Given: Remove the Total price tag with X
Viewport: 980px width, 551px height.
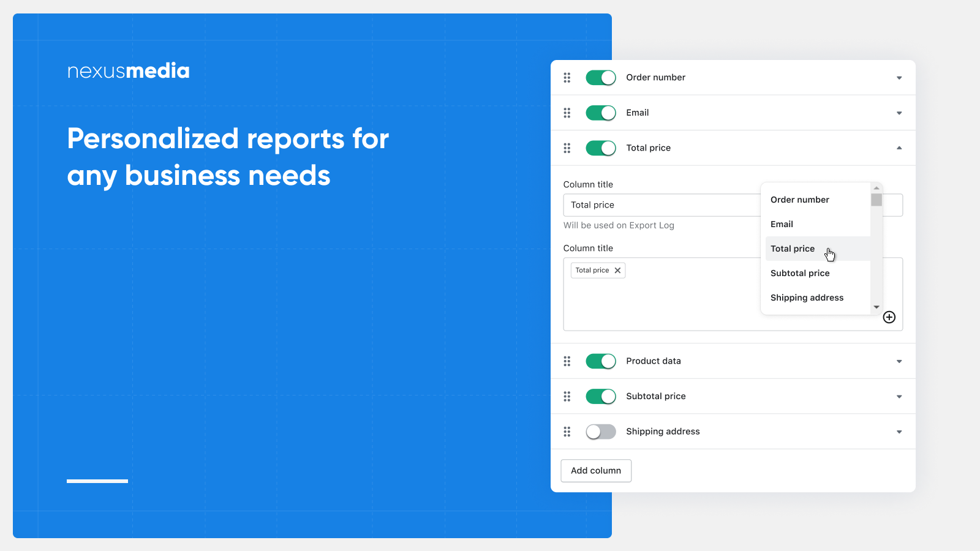Looking at the screenshot, I should (617, 271).
